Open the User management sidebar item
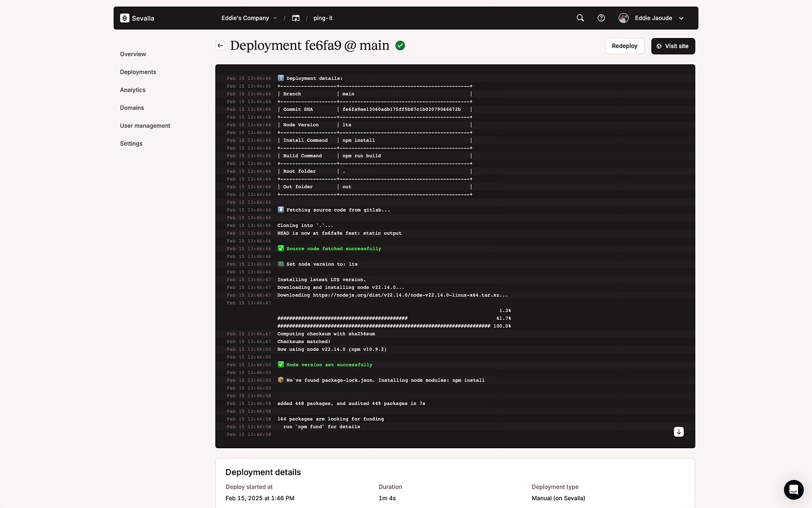The image size is (812, 508). [x=145, y=126]
